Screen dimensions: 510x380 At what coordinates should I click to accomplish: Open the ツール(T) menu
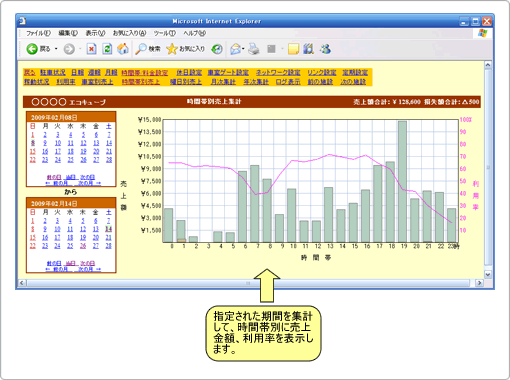(164, 33)
